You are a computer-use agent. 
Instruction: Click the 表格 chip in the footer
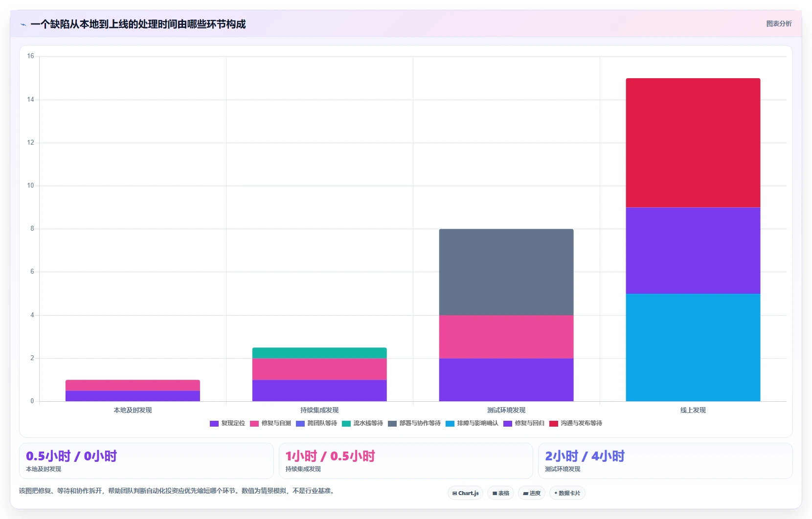pos(500,493)
